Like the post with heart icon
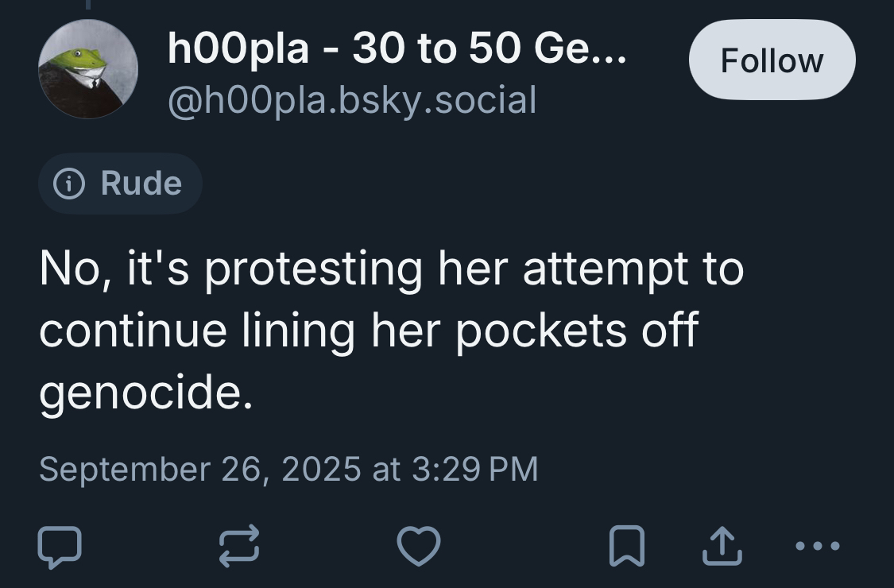Screen dimensions: 894x588 click(x=419, y=547)
